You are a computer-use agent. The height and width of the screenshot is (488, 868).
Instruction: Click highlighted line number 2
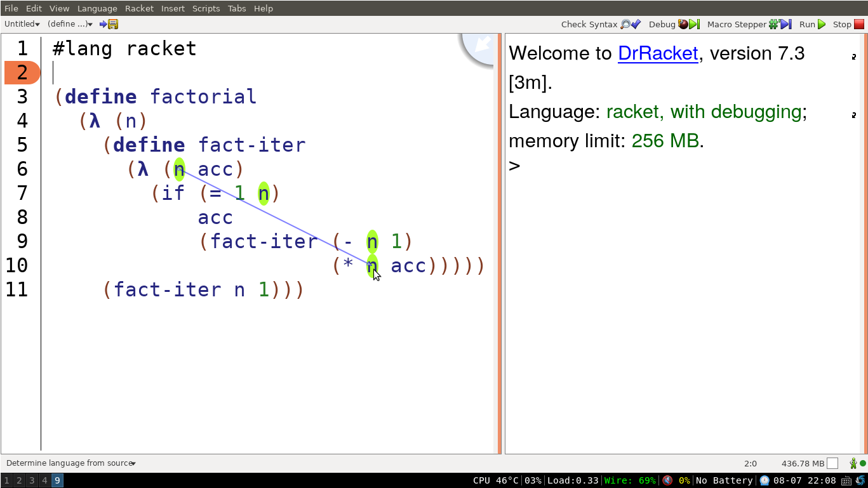click(22, 73)
